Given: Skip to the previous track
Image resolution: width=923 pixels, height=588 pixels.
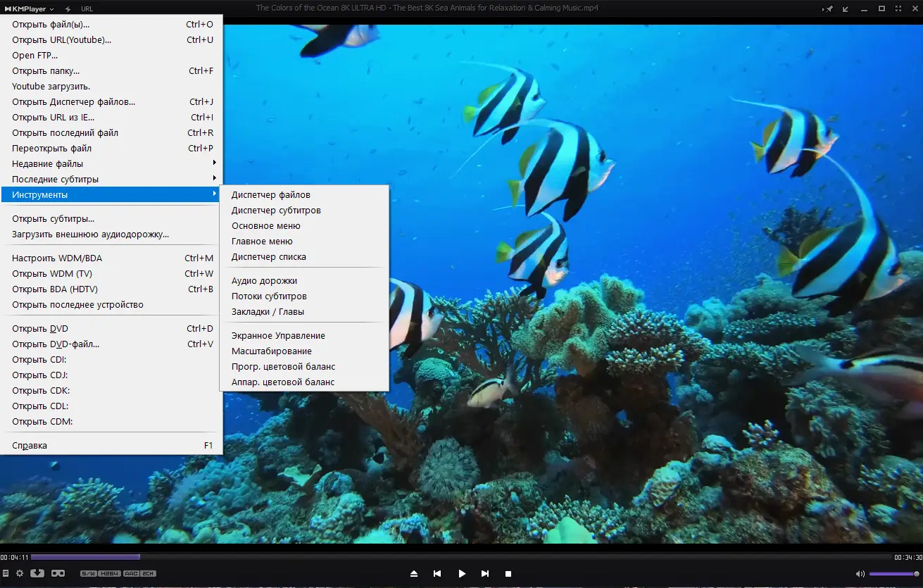Looking at the screenshot, I should pos(437,574).
